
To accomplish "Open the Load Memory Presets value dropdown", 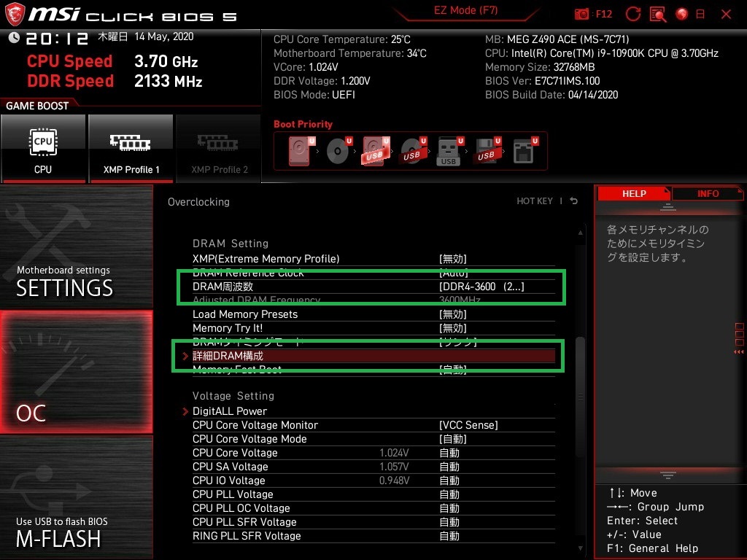I will 452,314.
